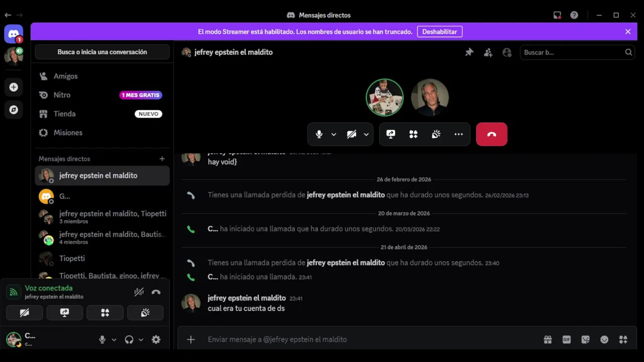Add friends to DM icon
Image resolution: width=644 pixels, height=362 pixels.
click(488, 52)
